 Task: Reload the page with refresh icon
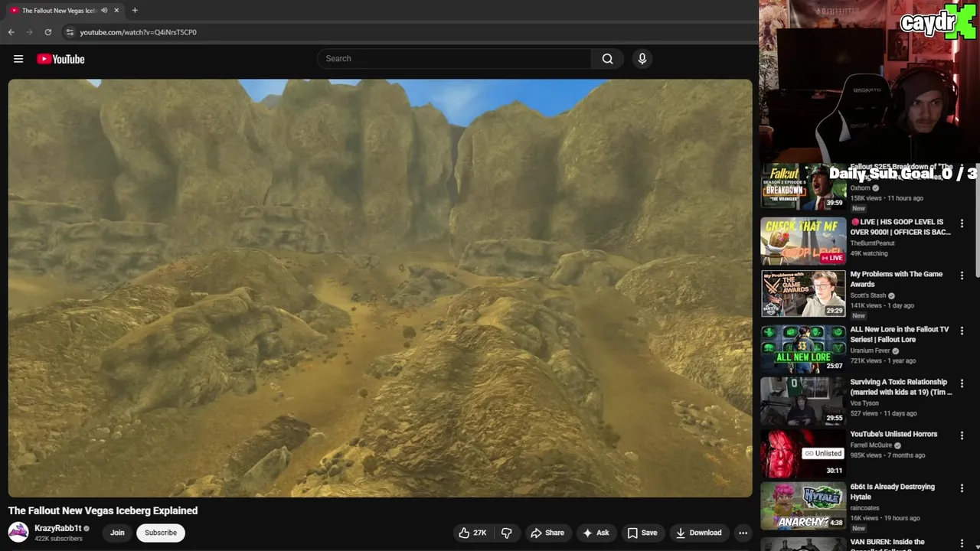(x=47, y=32)
